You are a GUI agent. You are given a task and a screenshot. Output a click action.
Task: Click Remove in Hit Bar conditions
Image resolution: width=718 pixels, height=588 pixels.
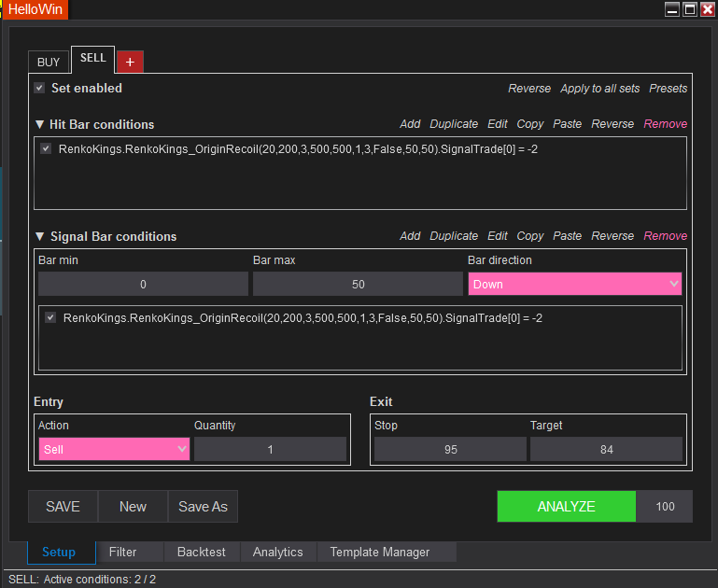tap(665, 124)
